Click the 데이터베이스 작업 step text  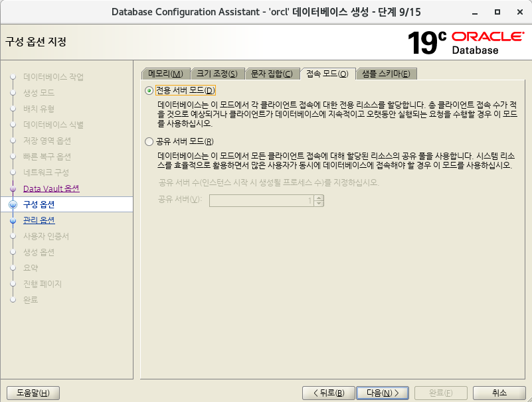click(x=53, y=77)
